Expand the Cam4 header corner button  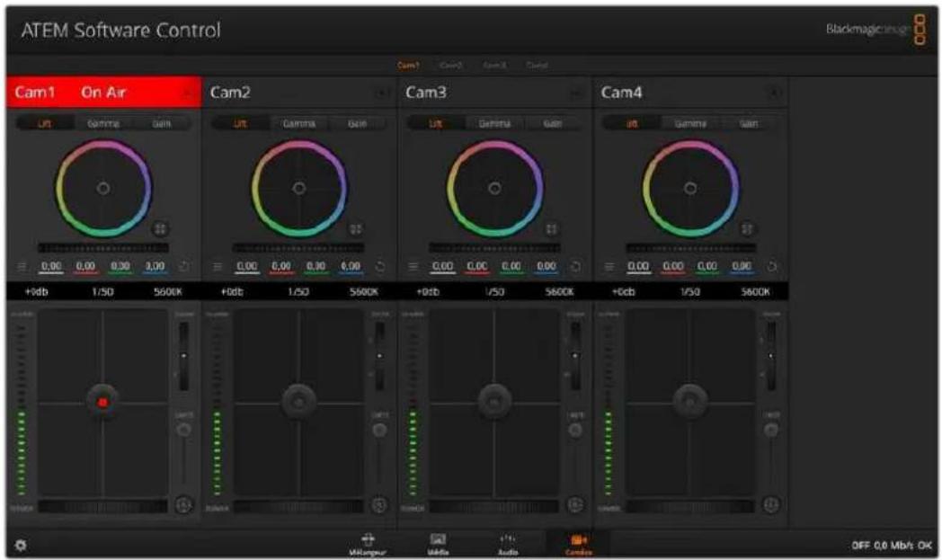[x=775, y=93]
